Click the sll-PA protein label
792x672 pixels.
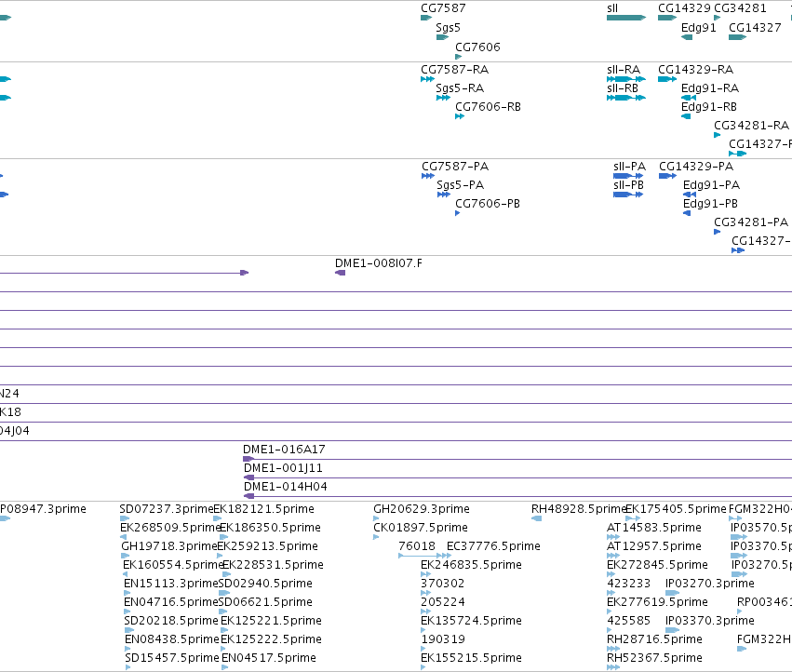point(629,167)
